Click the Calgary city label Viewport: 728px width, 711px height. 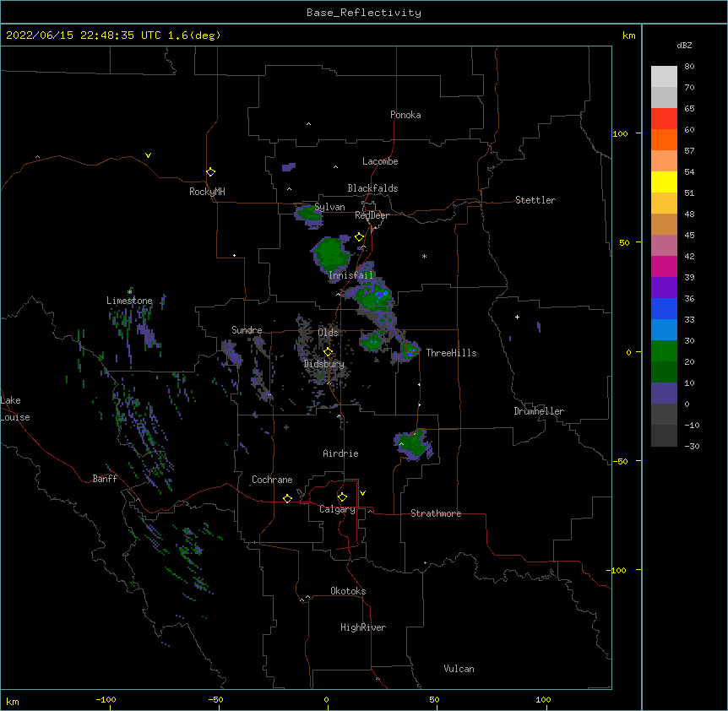point(337,509)
